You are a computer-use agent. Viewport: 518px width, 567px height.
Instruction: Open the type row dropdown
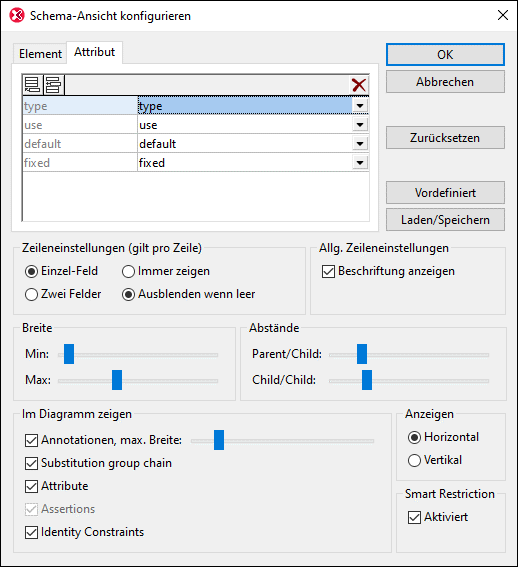coord(360,106)
